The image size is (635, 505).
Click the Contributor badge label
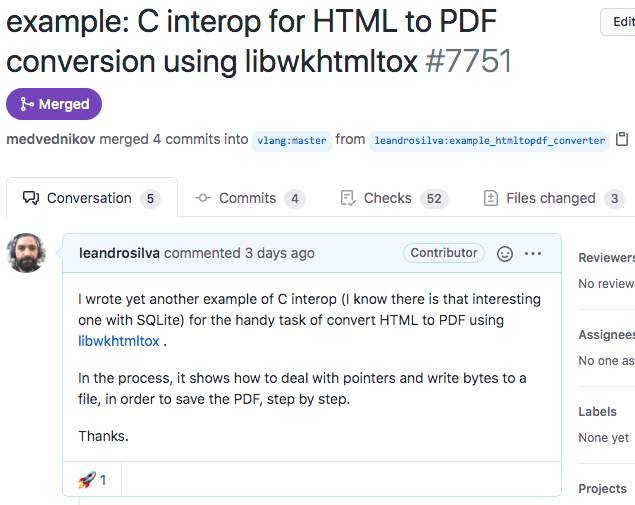[x=444, y=253]
